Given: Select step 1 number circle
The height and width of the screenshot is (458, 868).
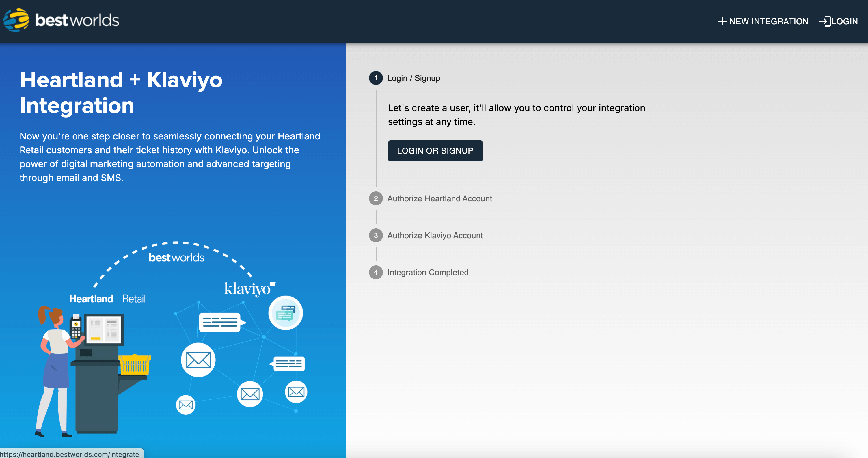Looking at the screenshot, I should [376, 78].
